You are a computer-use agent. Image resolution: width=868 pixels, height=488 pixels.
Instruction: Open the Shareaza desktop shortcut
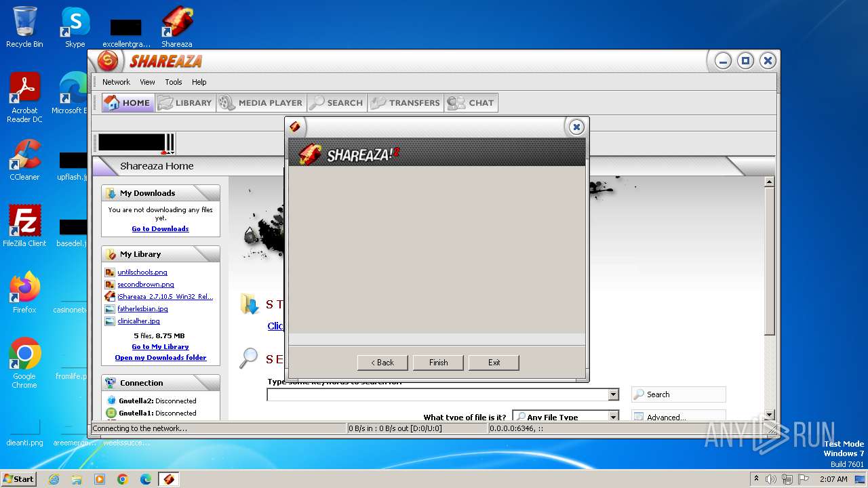coord(177,27)
